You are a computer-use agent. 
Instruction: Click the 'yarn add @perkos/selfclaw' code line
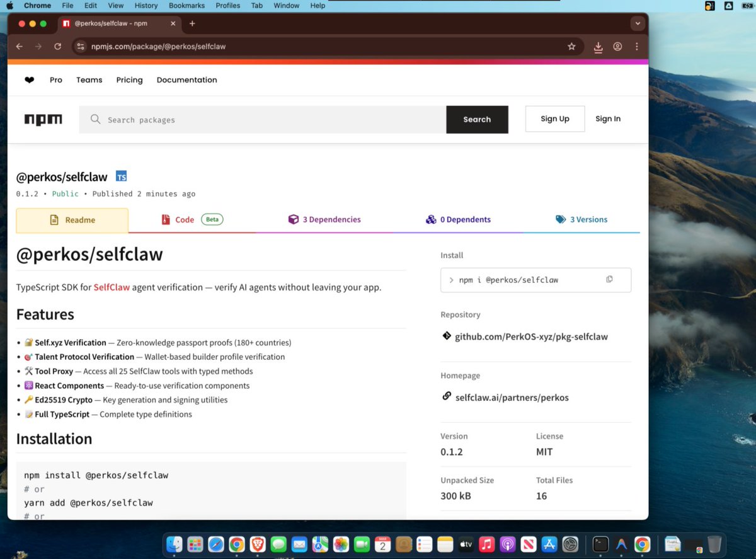(x=88, y=503)
